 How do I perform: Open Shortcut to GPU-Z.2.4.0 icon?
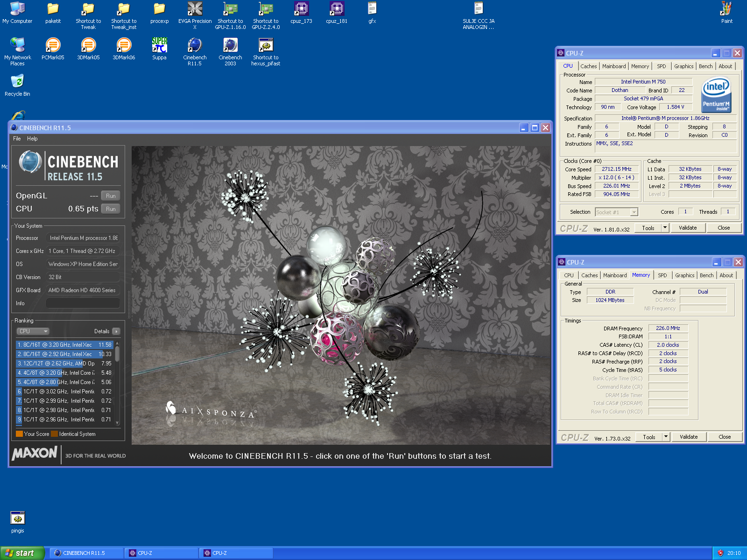[266, 15]
